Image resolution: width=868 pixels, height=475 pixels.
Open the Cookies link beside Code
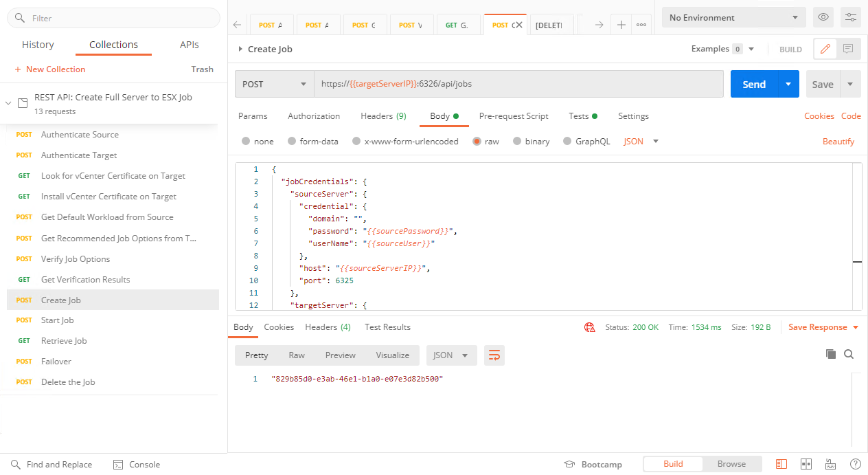819,116
